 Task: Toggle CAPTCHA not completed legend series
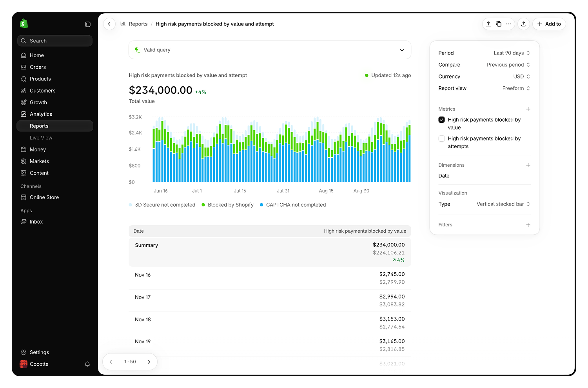pos(293,205)
